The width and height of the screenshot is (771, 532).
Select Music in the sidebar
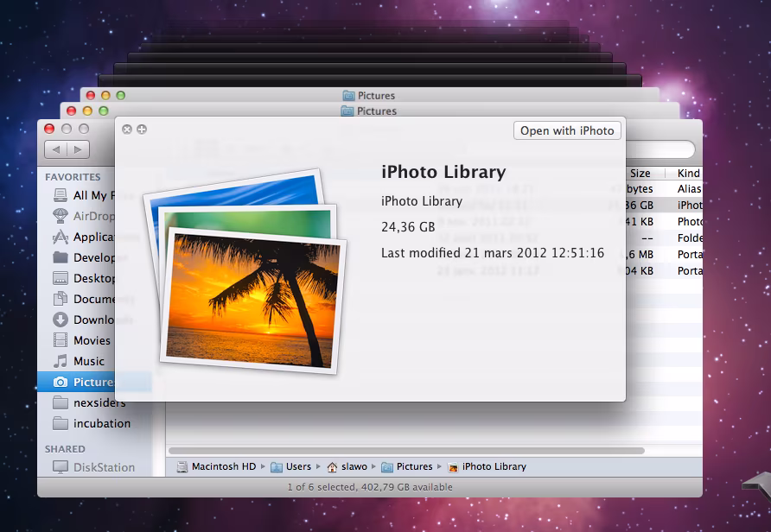80,361
